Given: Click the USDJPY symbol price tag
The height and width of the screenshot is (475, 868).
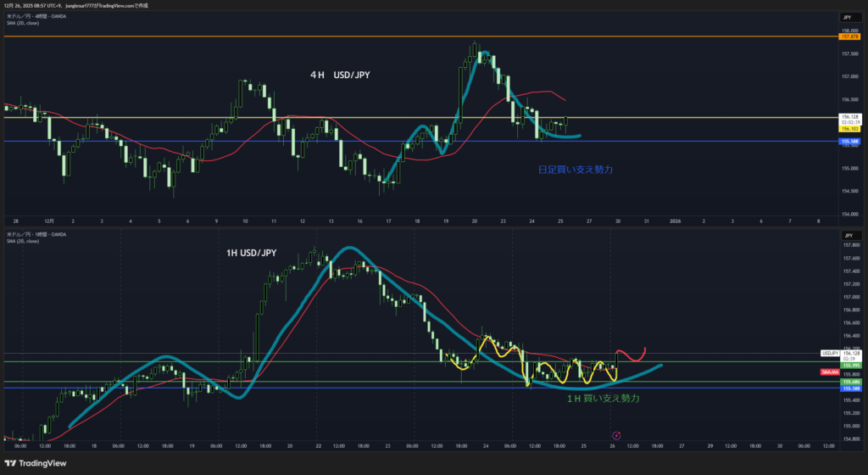Looking at the screenshot, I should [x=830, y=353].
